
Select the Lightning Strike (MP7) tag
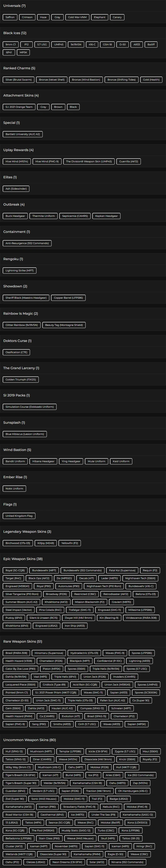point(20,271)
